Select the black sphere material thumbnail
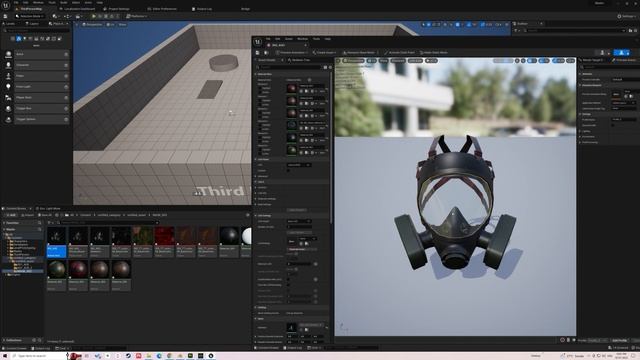640x360 pixels. [229, 236]
